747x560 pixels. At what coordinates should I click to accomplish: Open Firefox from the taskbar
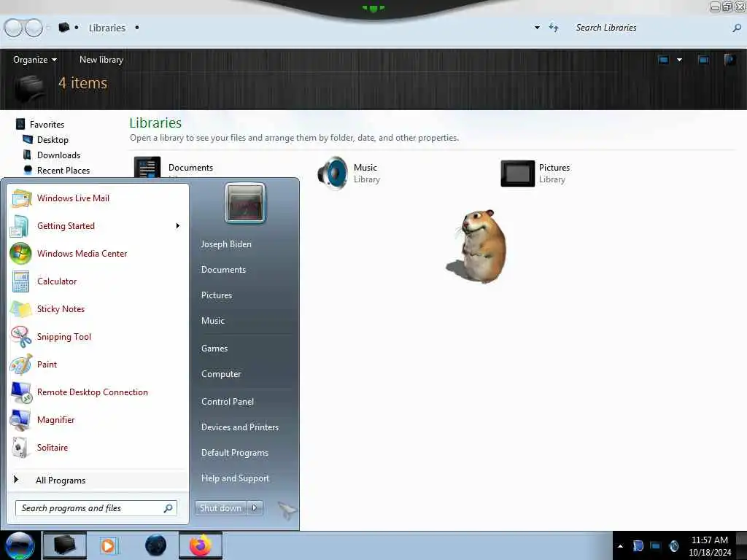pyautogui.click(x=201, y=545)
